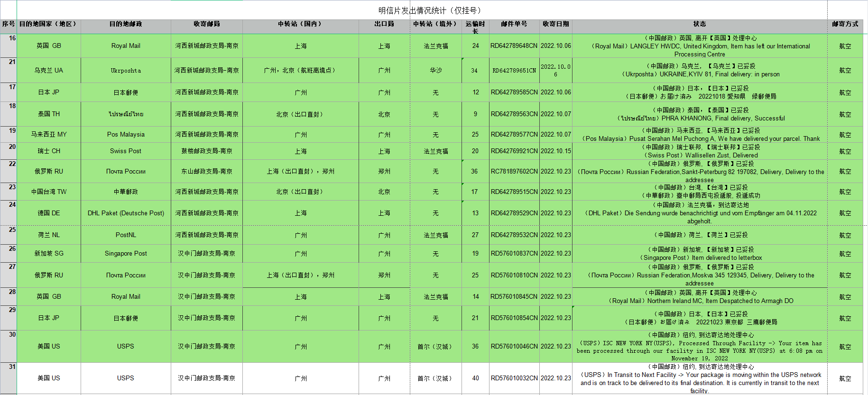
Task: Select the RC781897602CN tracking number cell
Action: [514, 171]
